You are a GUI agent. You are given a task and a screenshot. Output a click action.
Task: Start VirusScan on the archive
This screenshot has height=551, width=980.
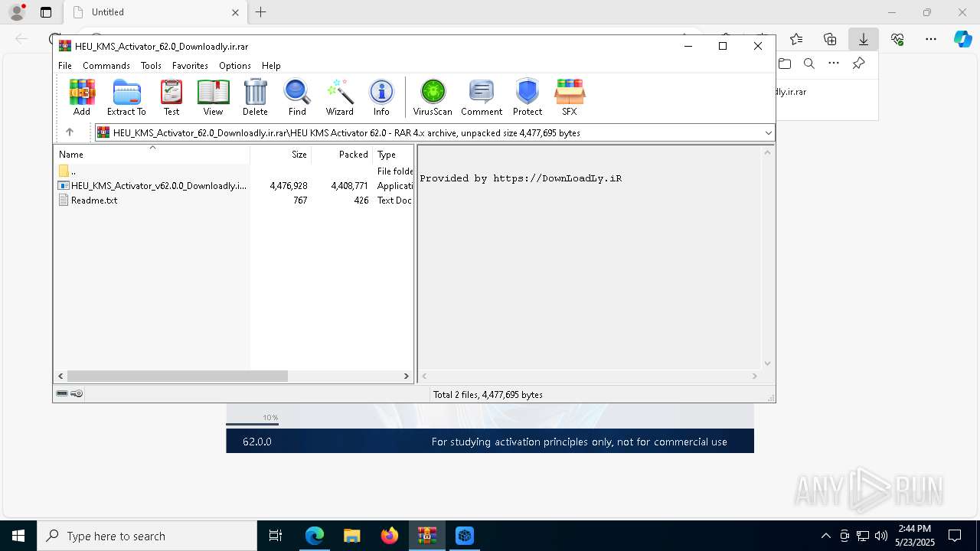tap(433, 97)
